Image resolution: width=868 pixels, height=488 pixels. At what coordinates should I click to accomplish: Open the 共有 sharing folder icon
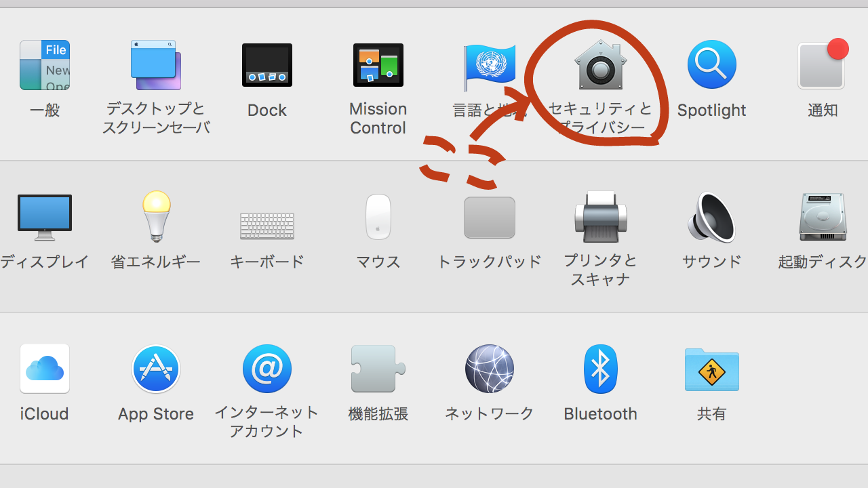[712, 369]
